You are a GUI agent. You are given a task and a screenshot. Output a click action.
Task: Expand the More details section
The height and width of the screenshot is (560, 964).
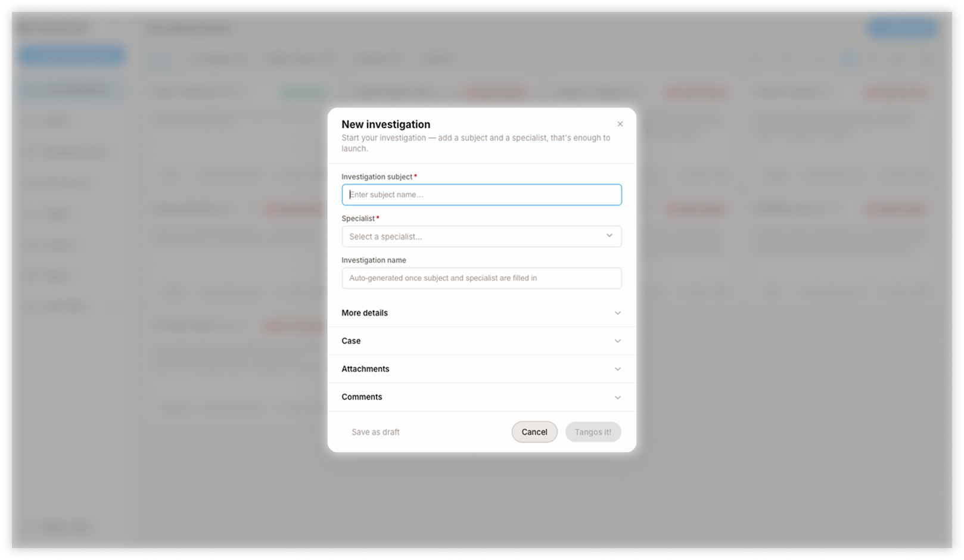(x=481, y=313)
